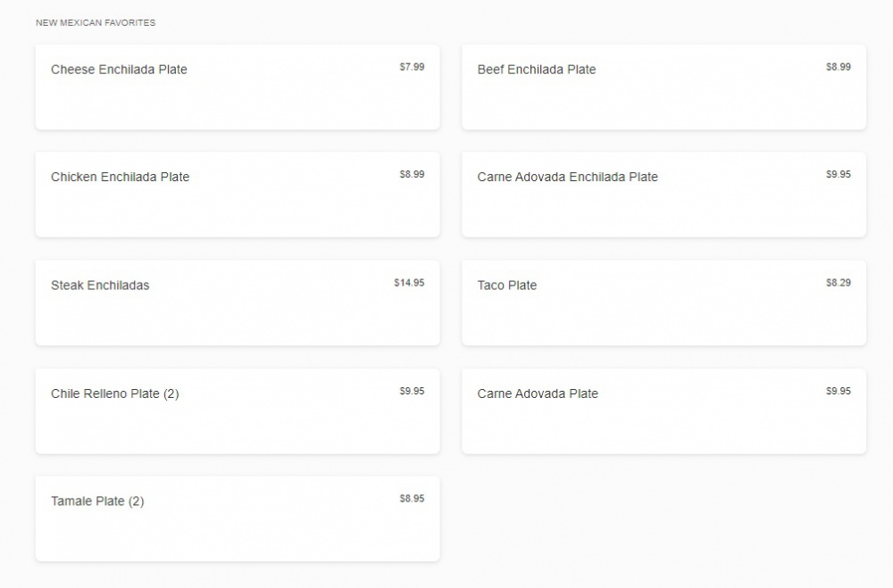
Task: Select the Beef Enchilada Plate card
Action: [x=663, y=87]
